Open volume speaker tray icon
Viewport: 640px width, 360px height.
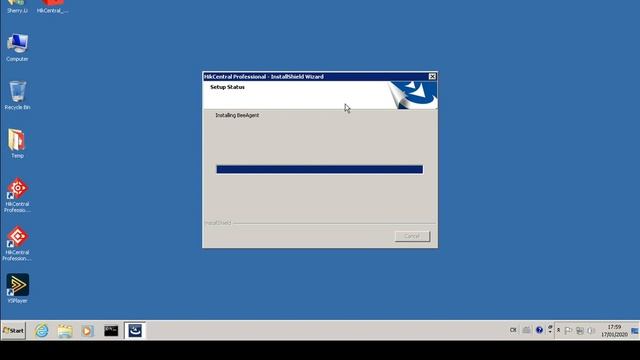591,331
